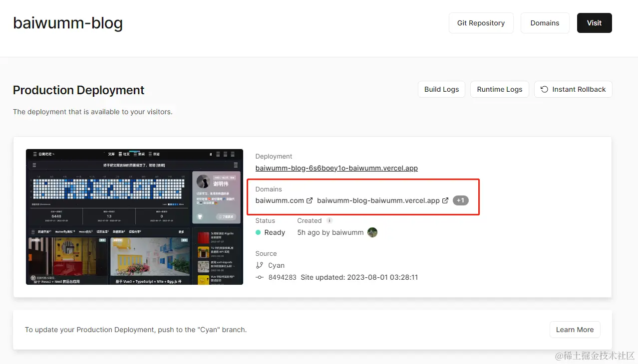Open the Domains button

pyautogui.click(x=545, y=23)
